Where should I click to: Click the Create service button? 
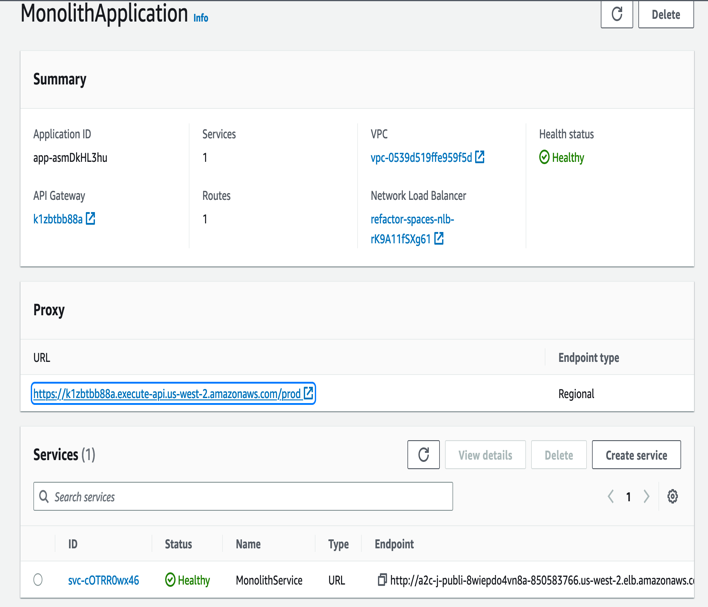click(636, 455)
